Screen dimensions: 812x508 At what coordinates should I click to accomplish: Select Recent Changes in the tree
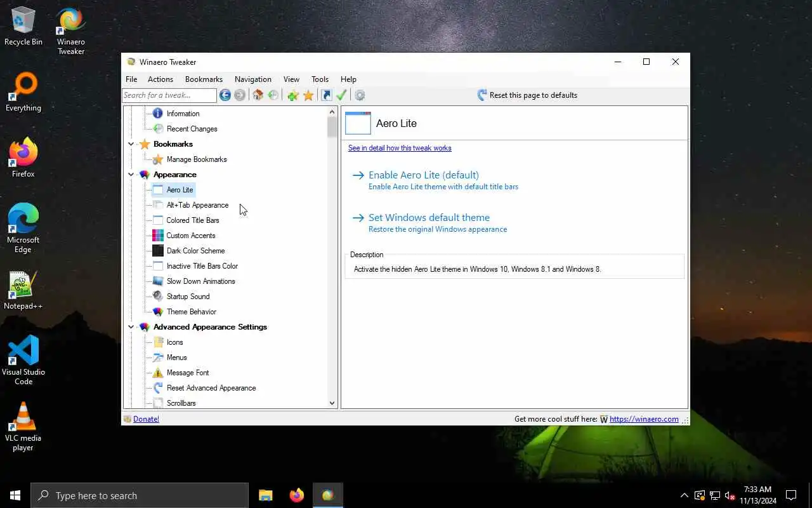coord(192,129)
